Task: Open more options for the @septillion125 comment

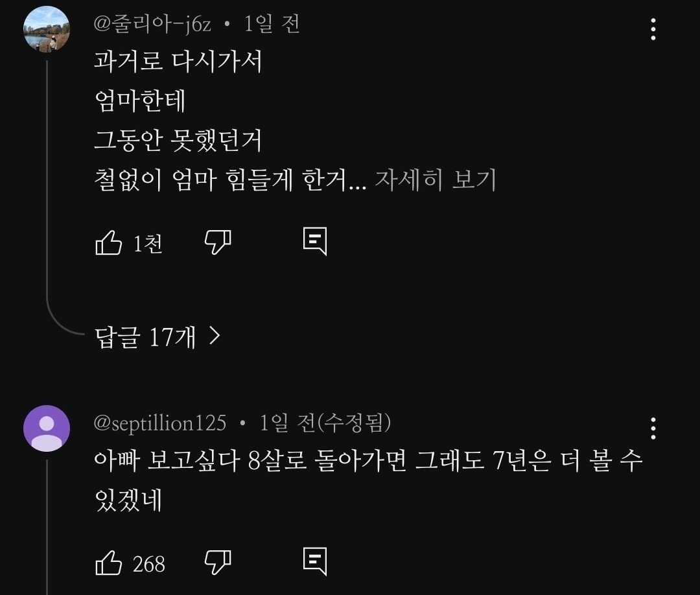Action: [x=653, y=428]
